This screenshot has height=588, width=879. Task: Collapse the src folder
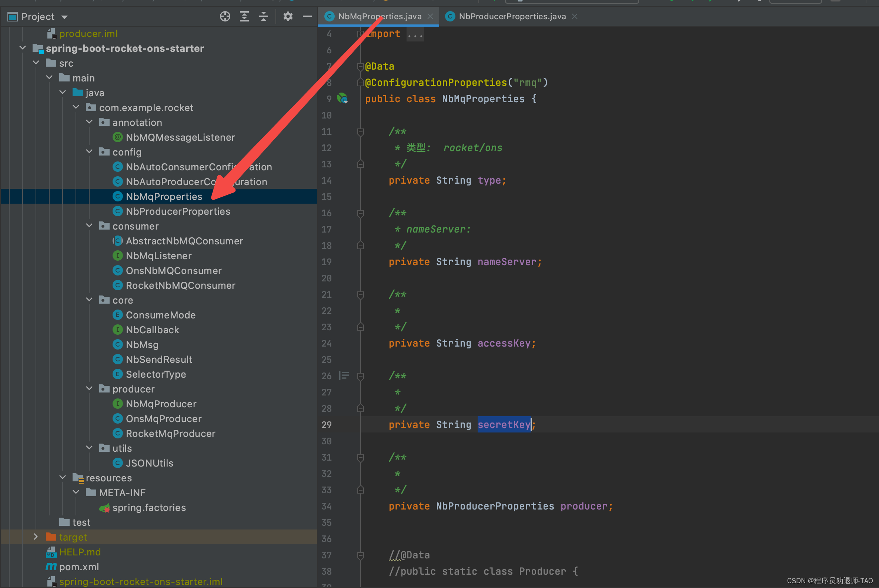pos(36,63)
